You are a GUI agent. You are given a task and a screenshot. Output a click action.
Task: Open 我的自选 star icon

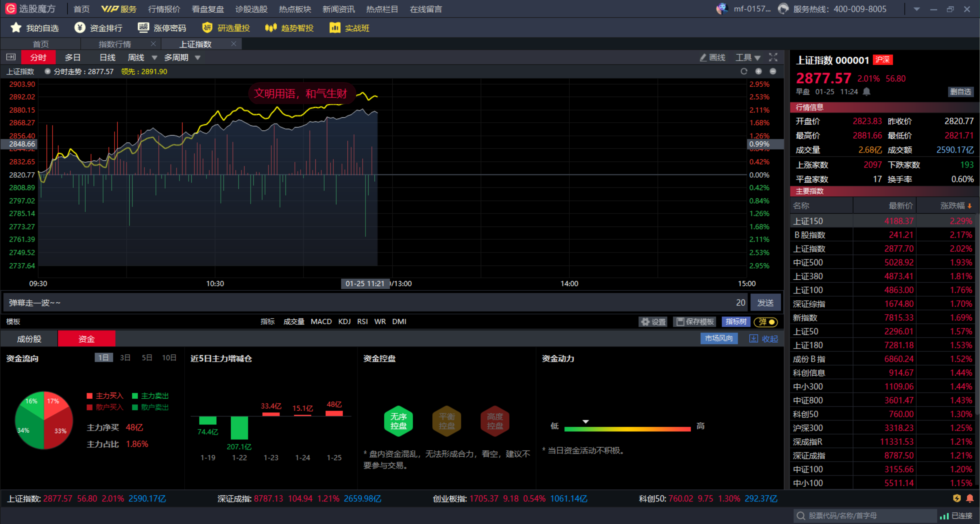pyautogui.click(x=16, y=28)
